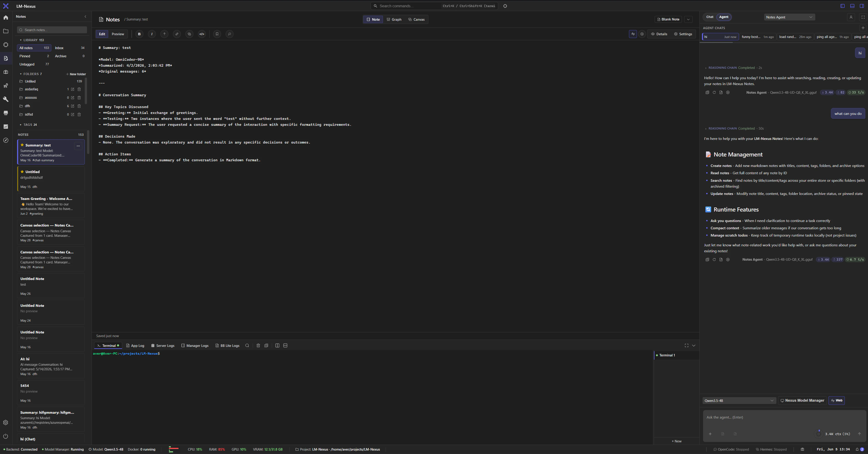Clear terminal with the trash icon
The image size is (868, 454).
[258, 346]
